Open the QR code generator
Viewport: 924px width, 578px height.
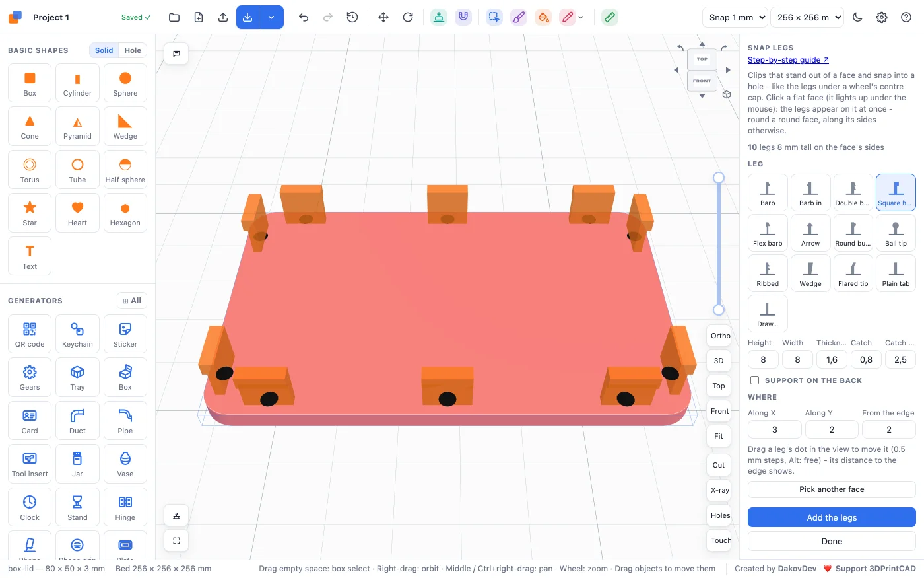pyautogui.click(x=30, y=334)
